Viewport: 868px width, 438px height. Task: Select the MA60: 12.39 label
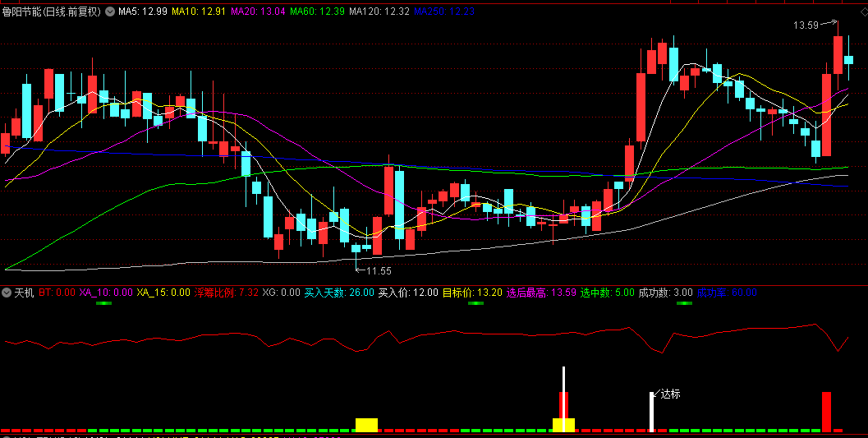(x=317, y=11)
